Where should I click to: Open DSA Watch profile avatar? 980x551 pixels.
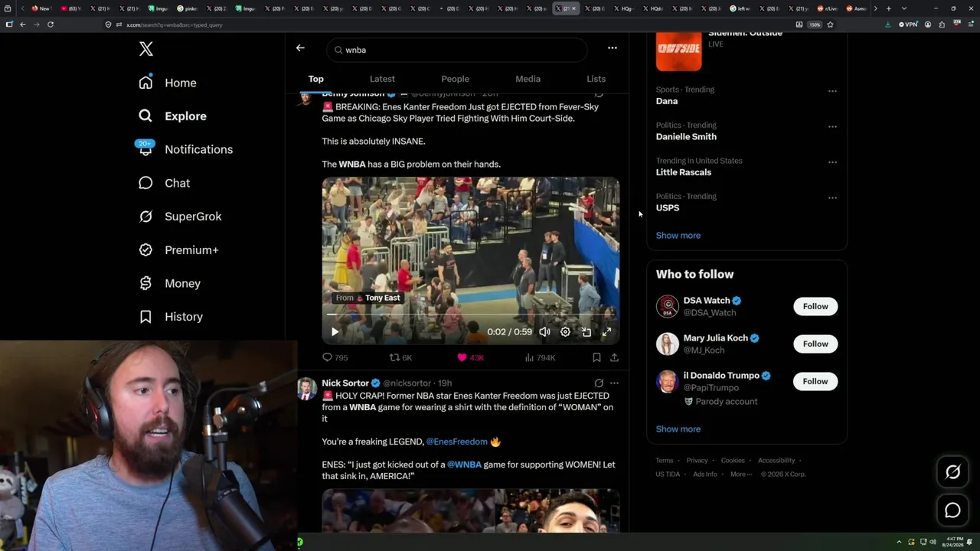668,306
